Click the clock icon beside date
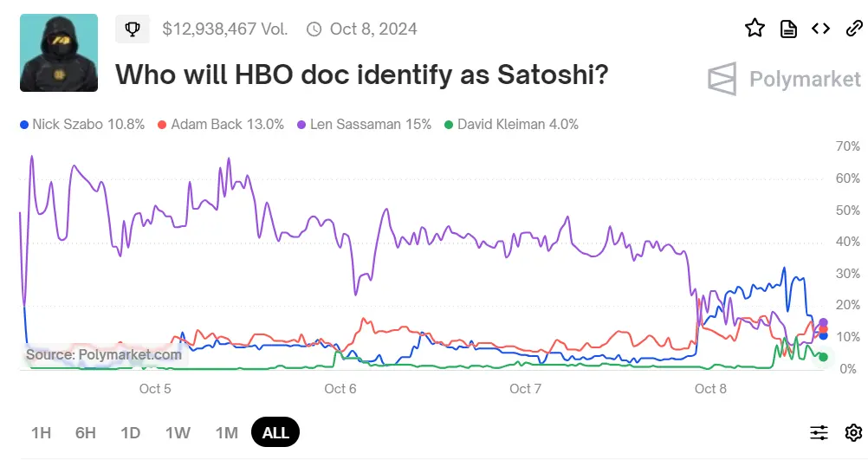Viewport: 868px width, 460px height. (x=314, y=29)
